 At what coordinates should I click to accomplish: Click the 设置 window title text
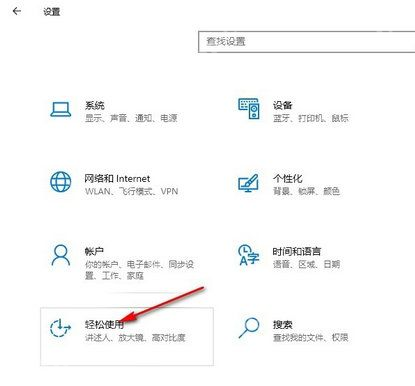point(52,12)
